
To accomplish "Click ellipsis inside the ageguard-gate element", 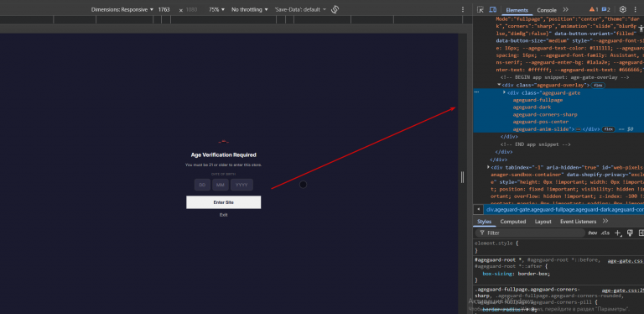I will pos(579,129).
